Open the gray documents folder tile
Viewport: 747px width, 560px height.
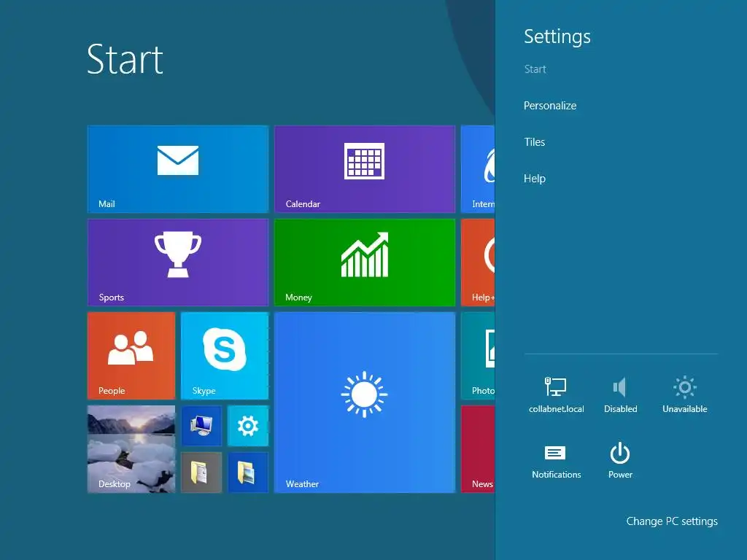coord(201,472)
